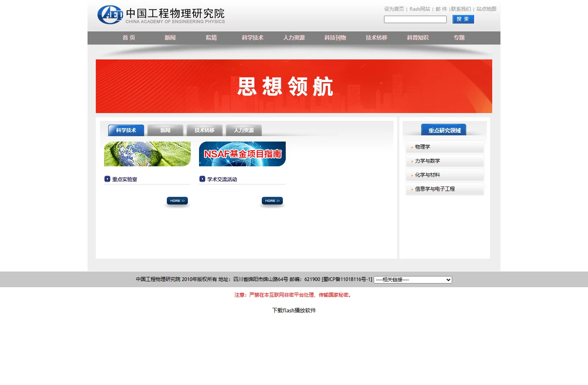The width and height of the screenshot is (588, 385).
Task: Open 科技刊物 in the main navigation
Action: [335, 38]
